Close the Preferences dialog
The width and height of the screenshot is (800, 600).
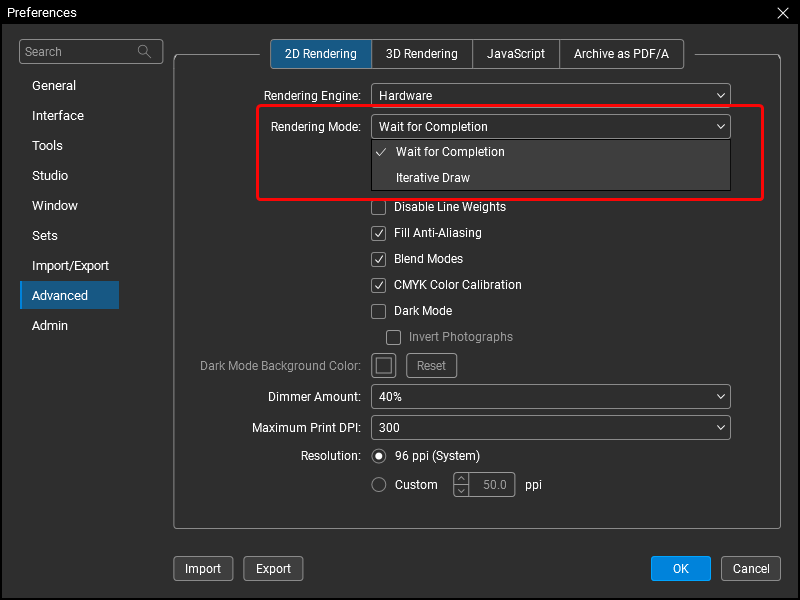click(783, 13)
